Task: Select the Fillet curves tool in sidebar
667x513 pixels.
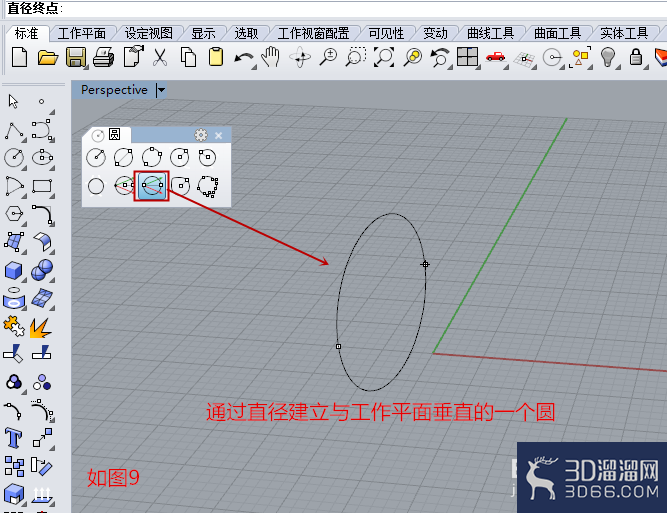Action: click(43, 214)
